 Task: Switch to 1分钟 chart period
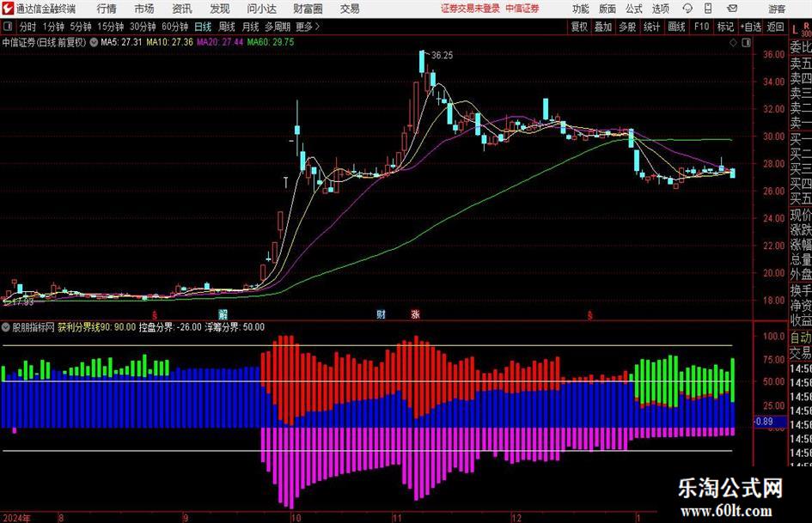53,27
